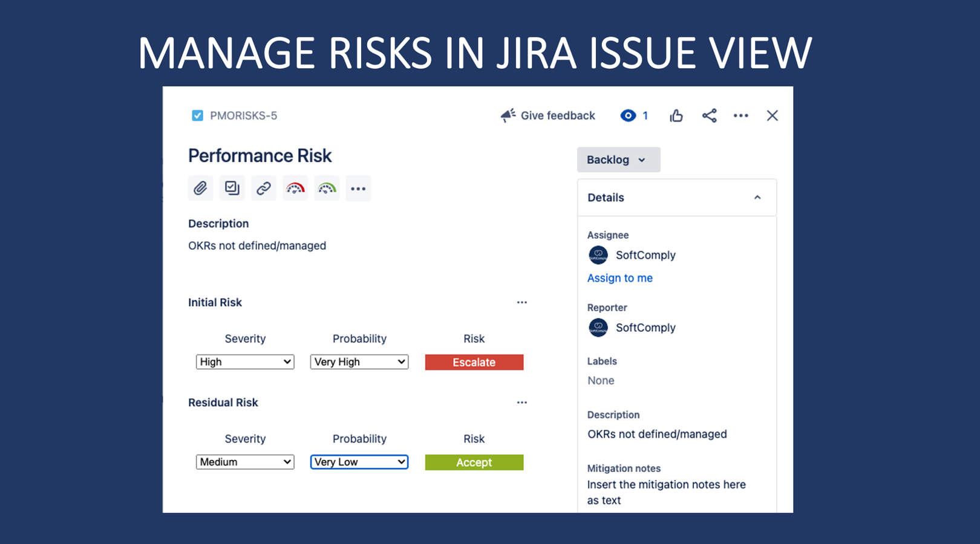Click the task issue type icon
This screenshot has width=980, height=544.
[197, 115]
